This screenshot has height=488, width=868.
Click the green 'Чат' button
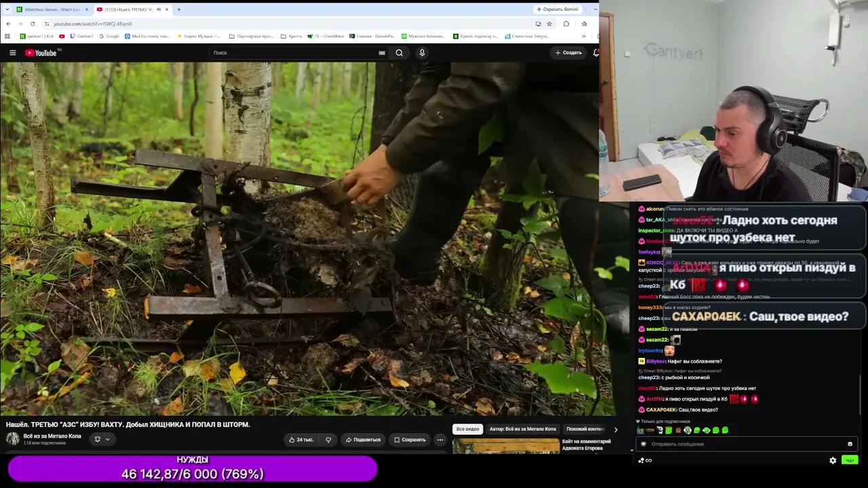click(x=849, y=460)
